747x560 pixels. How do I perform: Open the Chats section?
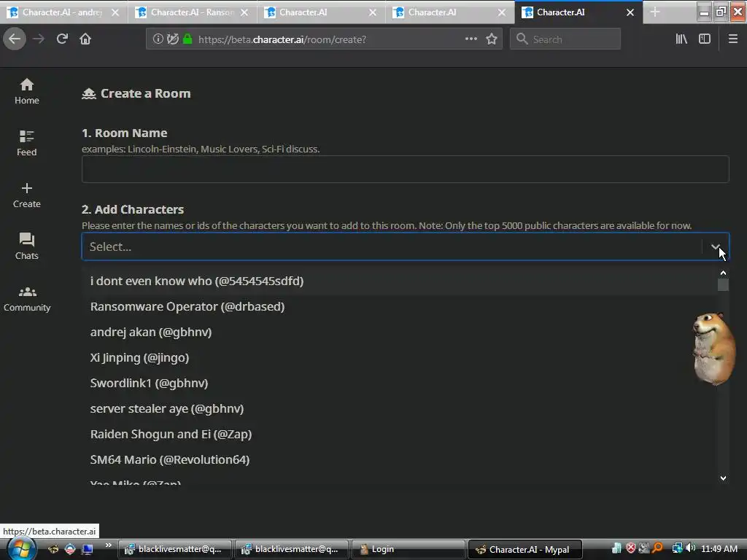[x=27, y=246]
